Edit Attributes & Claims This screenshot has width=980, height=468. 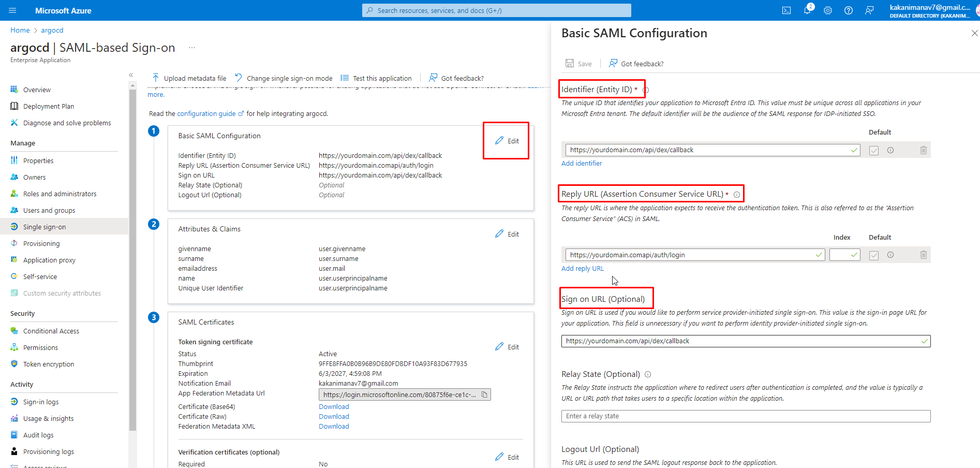click(507, 234)
